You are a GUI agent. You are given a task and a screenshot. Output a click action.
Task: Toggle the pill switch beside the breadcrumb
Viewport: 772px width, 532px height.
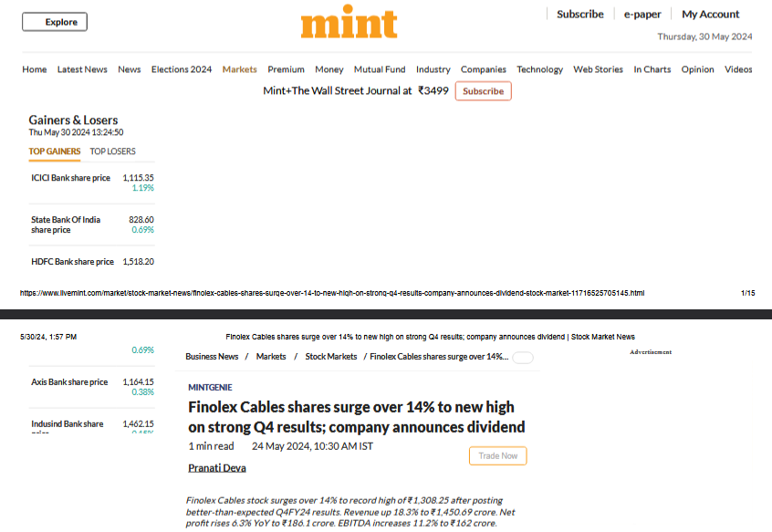point(523,358)
